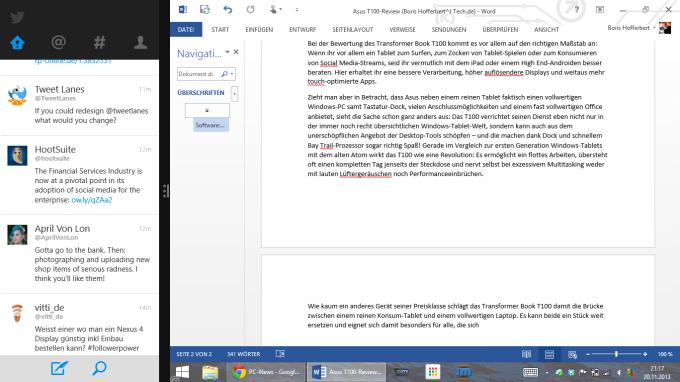This screenshot has width=680, height=382.
Task: Switch to ANSICHT ribbon tab
Action: (x=546, y=29)
